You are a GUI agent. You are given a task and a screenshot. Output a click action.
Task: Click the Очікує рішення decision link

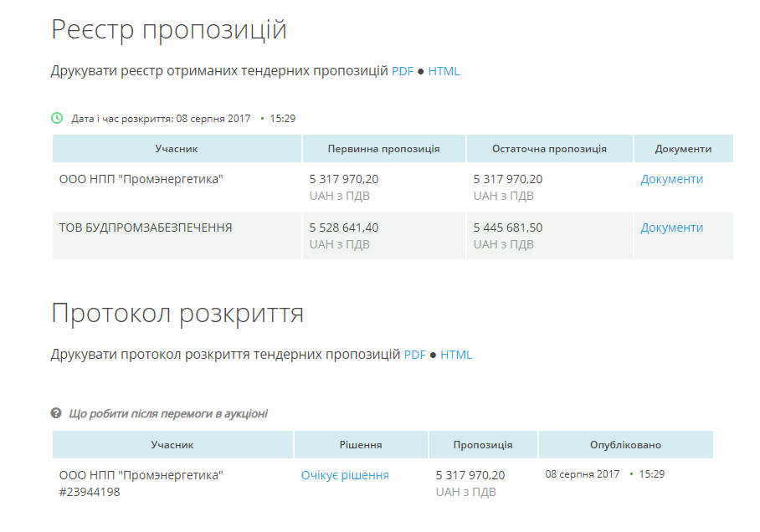click(345, 475)
